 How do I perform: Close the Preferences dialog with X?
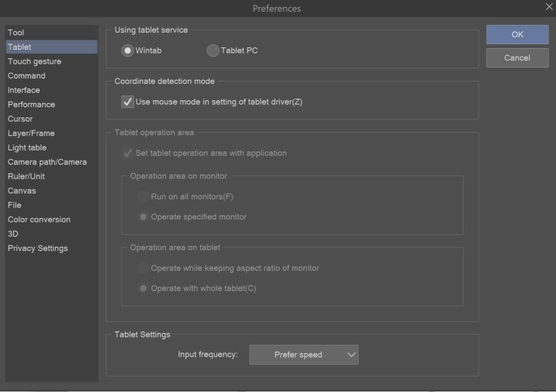coord(548,7)
